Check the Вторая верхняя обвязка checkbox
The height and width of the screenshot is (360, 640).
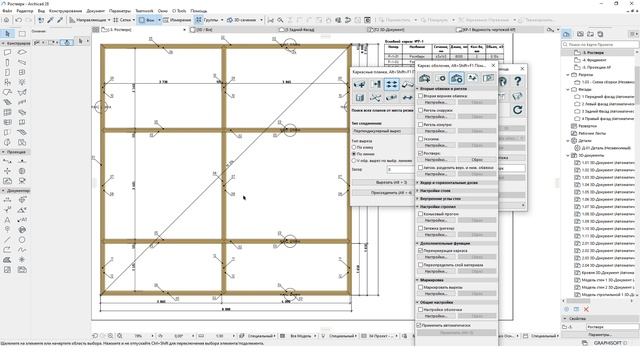tap(420, 96)
